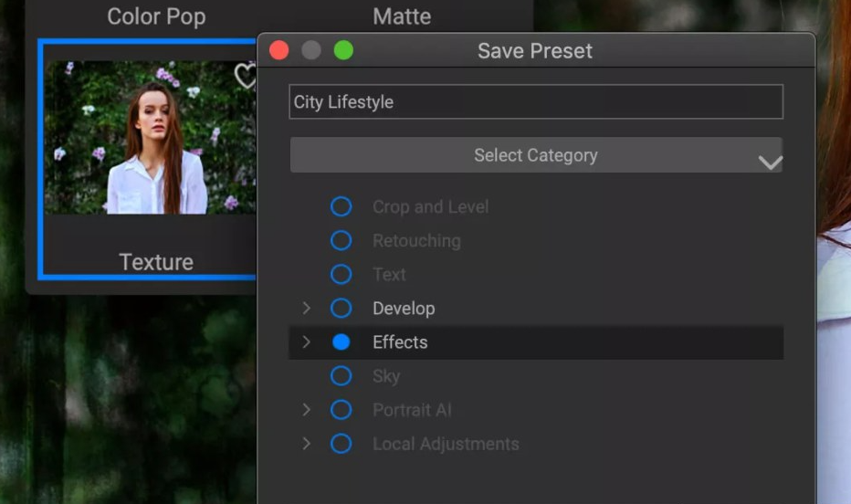Image resolution: width=851 pixels, height=504 pixels.
Task: Click the green zoom button of Save Preset
Action: (x=343, y=50)
